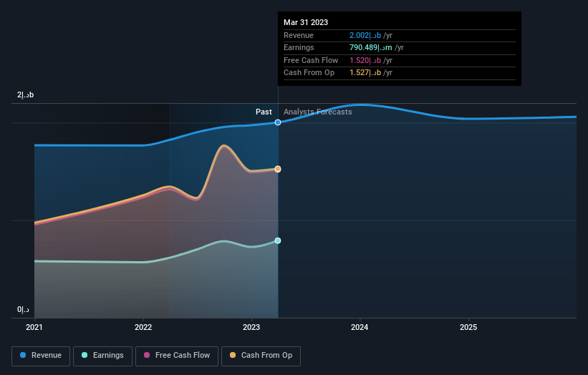Click the blue Revenue data point marker
The width and height of the screenshot is (588, 375).
pyautogui.click(x=278, y=122)
